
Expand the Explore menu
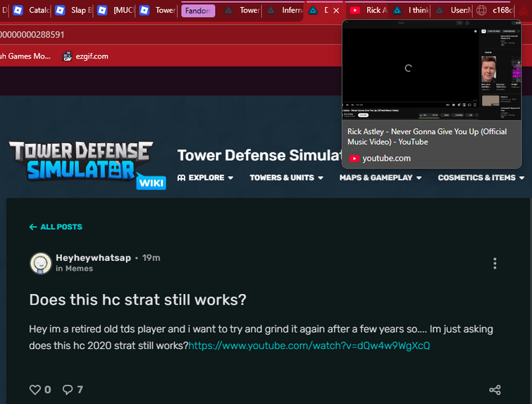[205, 178]
